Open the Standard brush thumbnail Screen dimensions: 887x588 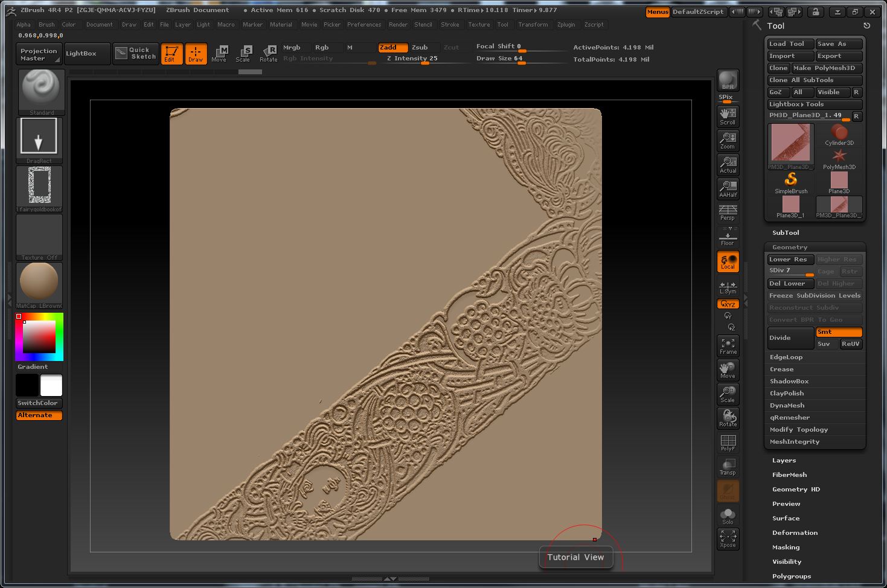[40, 92]
